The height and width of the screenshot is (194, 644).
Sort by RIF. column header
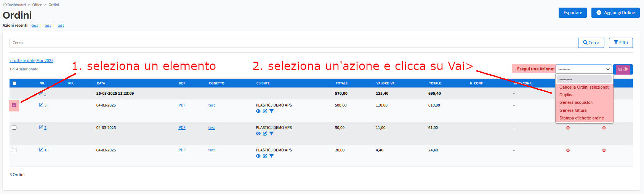(71, 83)
